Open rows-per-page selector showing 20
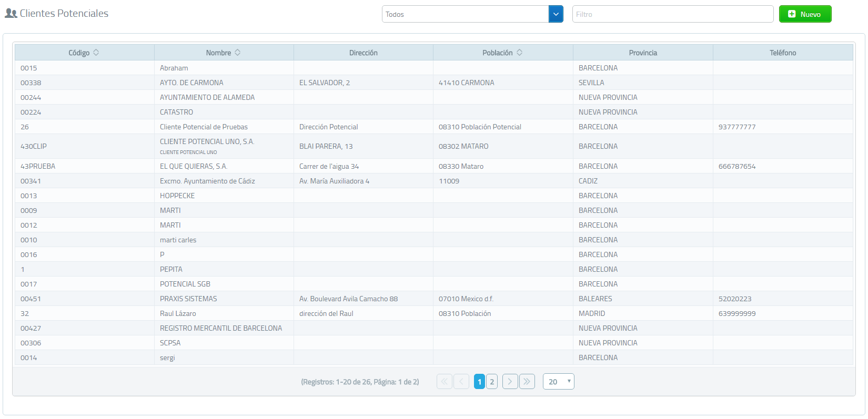868x419 pixels. 559,382
